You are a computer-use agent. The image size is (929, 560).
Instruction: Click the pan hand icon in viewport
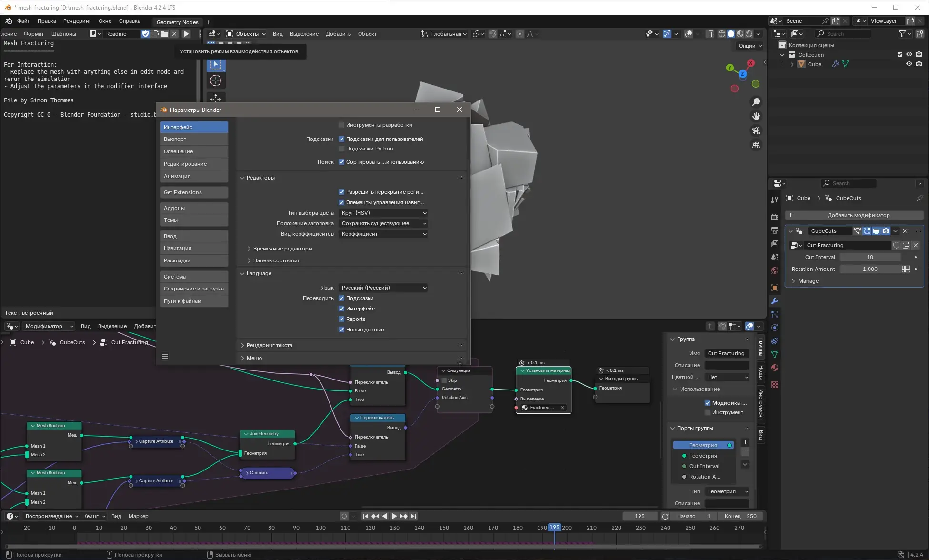click(x=756, y=116)
